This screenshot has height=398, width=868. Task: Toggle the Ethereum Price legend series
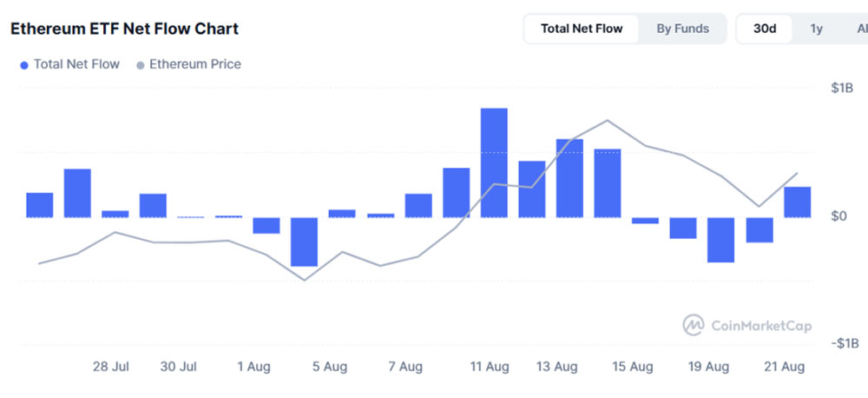pos(194,64)
